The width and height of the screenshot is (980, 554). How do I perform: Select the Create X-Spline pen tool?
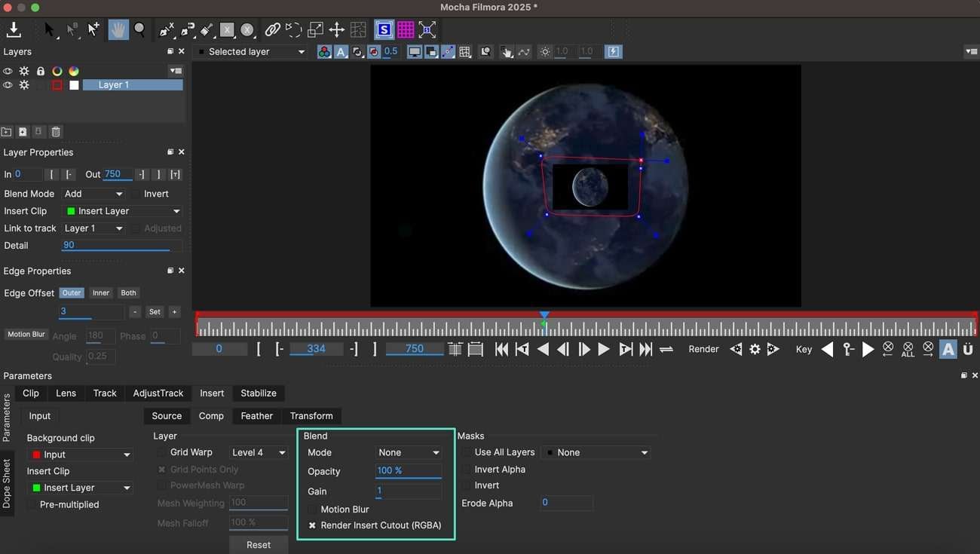coord(166,30)
